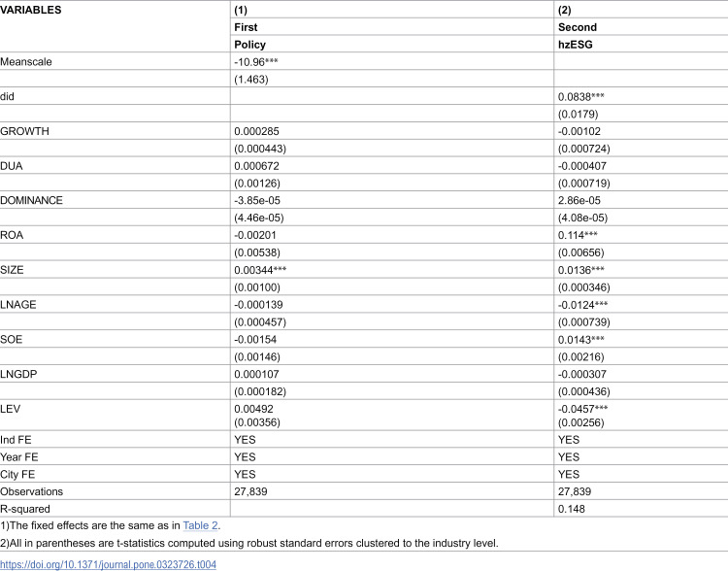Click the Policy header label
Image resolution: width=728 pixels, height=571 pixels.
(x=249, y=45)
